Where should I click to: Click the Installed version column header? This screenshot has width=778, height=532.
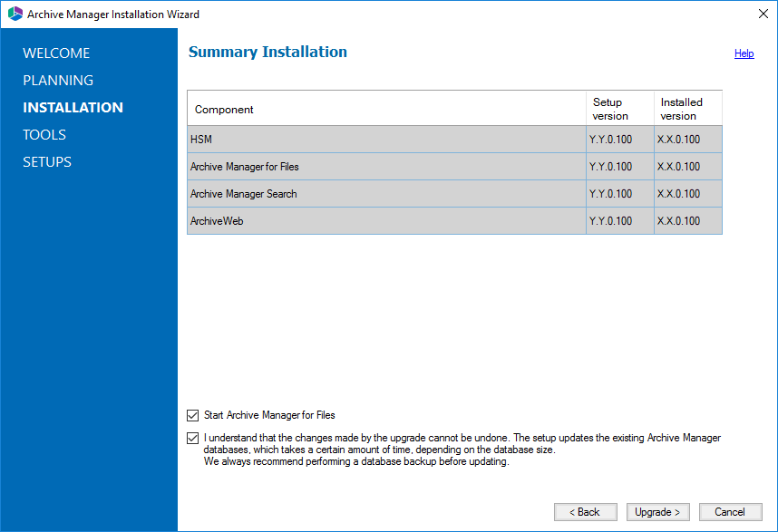pyautogui.click(x=687, y=109)
